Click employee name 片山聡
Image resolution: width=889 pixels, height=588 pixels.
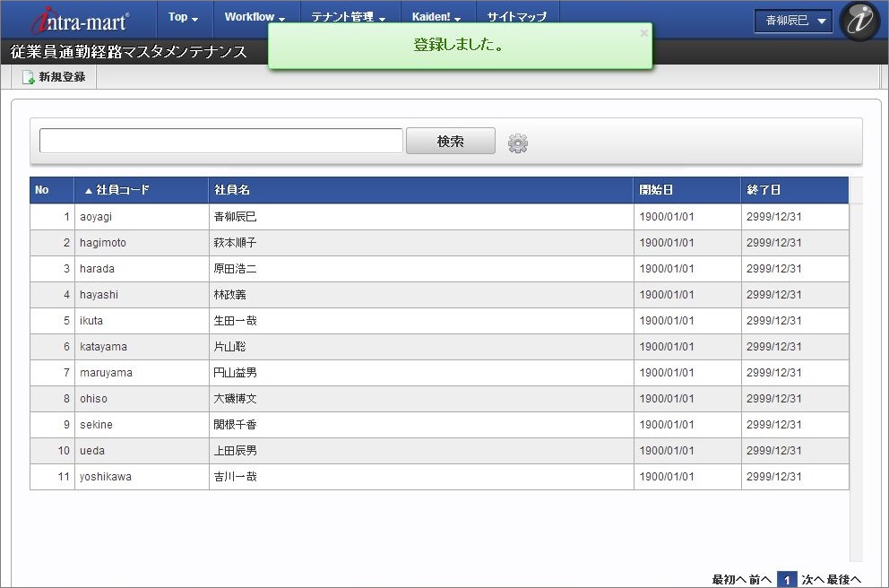229,347
